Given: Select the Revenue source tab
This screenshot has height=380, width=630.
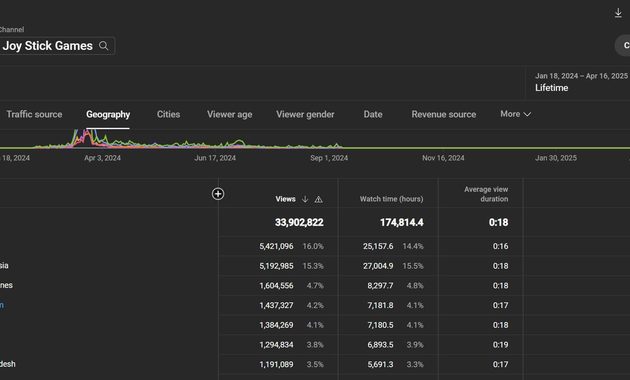Looking at the screenshot, I should pos(444,114).
